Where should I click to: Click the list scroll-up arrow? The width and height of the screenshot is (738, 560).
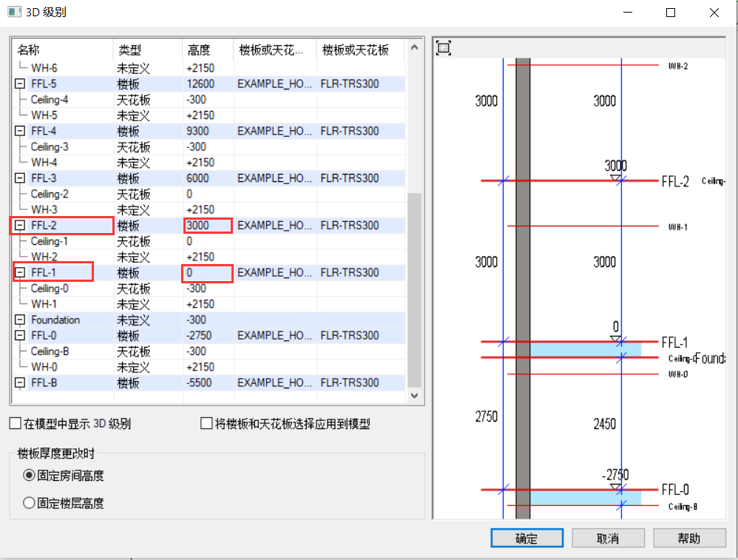(x=414, y=47)
